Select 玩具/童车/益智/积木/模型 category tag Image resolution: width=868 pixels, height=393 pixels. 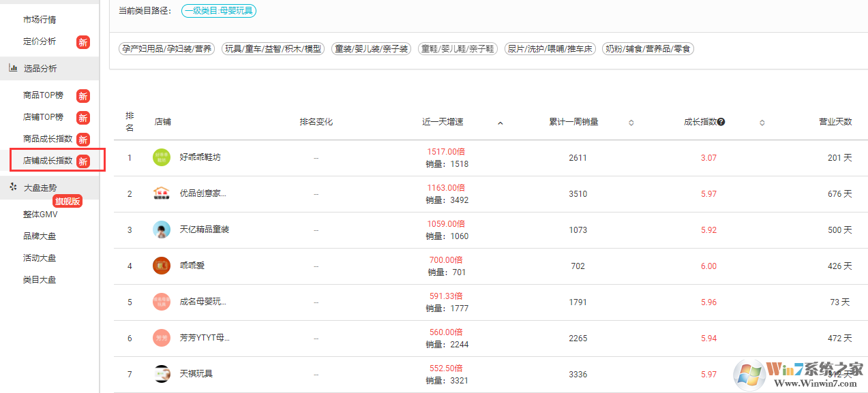273,49
